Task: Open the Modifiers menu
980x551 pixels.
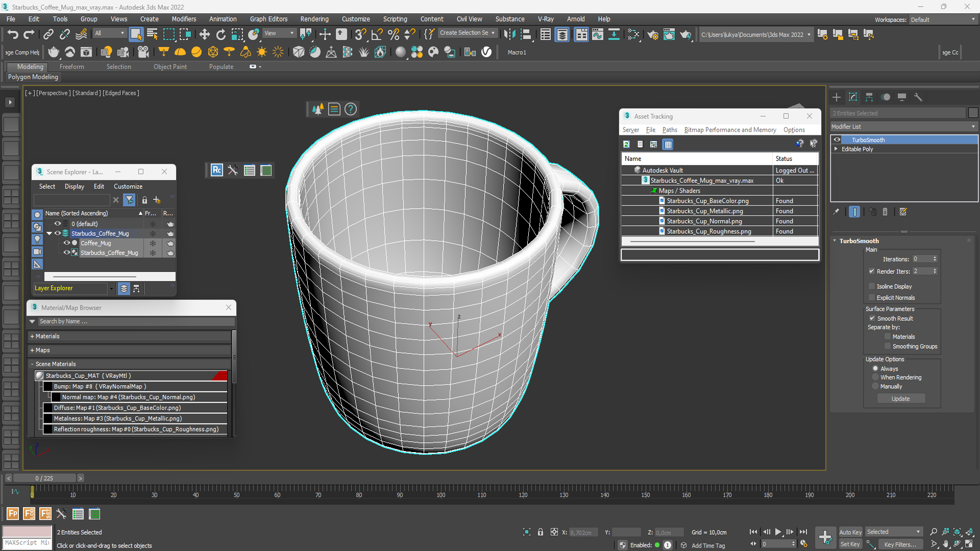Action: point(184,19)
